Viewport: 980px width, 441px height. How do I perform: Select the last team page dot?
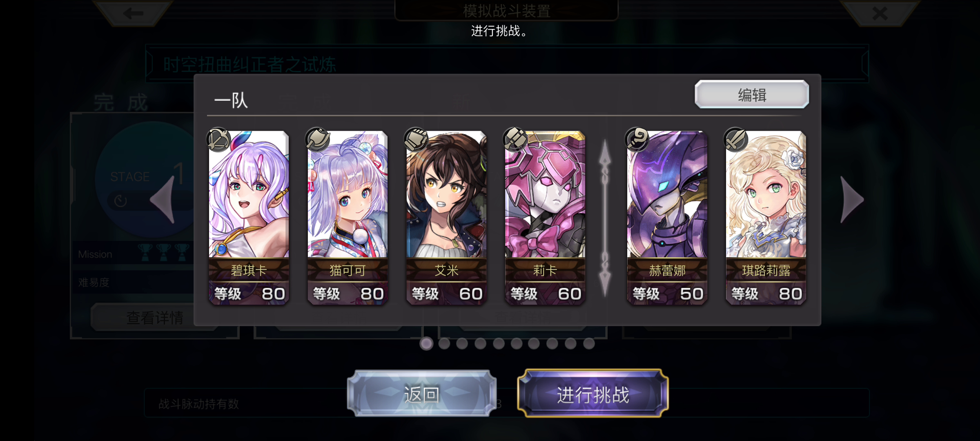click(589, 344)
